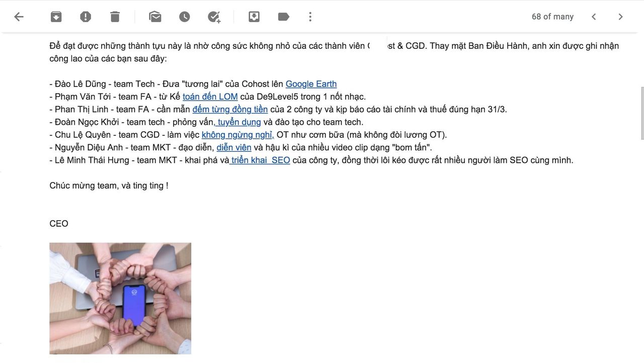
Task: Open the 'không ngừng nghỉ' link
Action: pyautogui.click(x=237, y=135)
